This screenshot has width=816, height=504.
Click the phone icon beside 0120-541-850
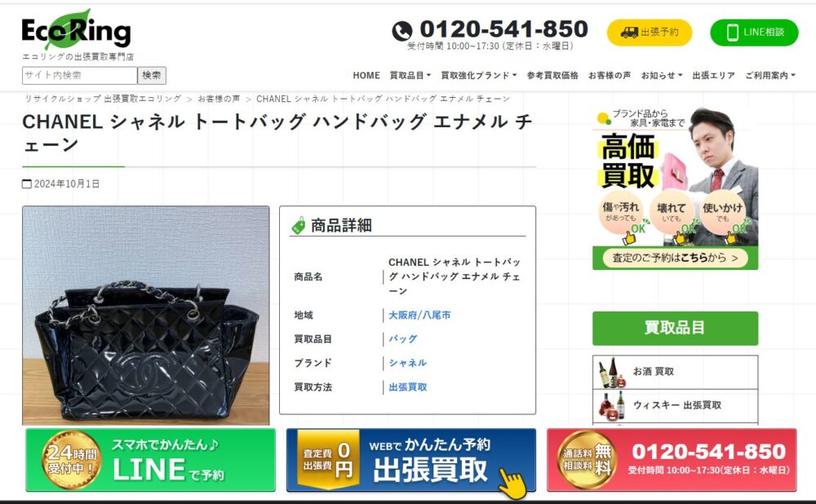402,31
